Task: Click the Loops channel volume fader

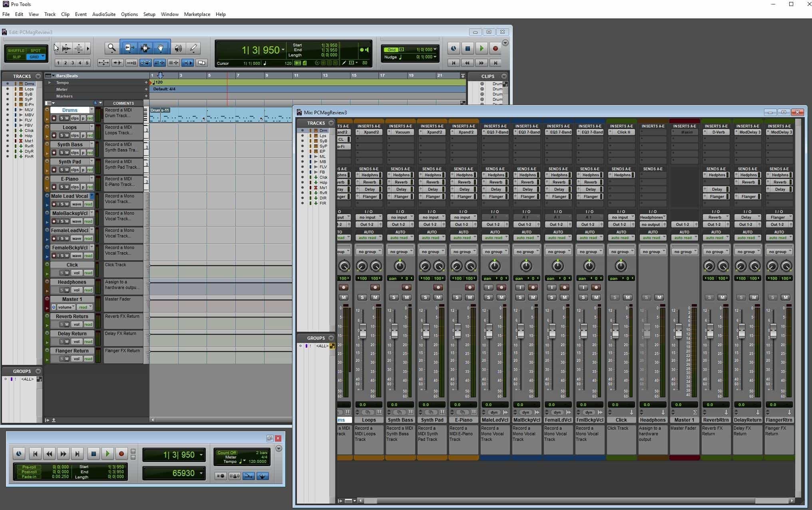Action: tap(363, 331)
